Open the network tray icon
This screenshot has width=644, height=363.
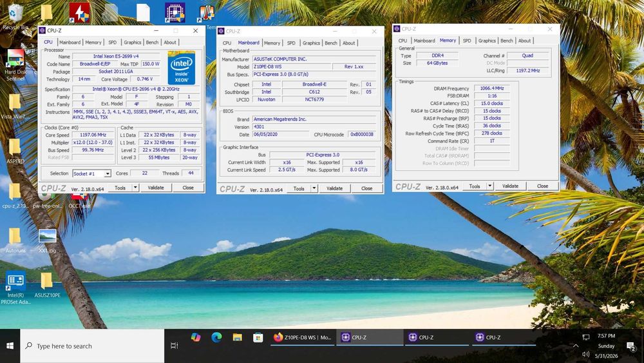tap(585, 337)
